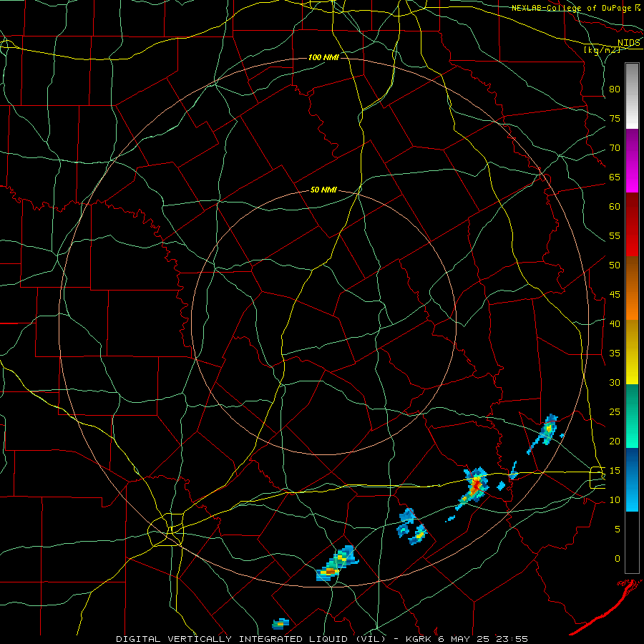Screen dimensions: 644x644
Task: Click the small storm cell at the image's bottom edge
Action: tap(280, 624)
